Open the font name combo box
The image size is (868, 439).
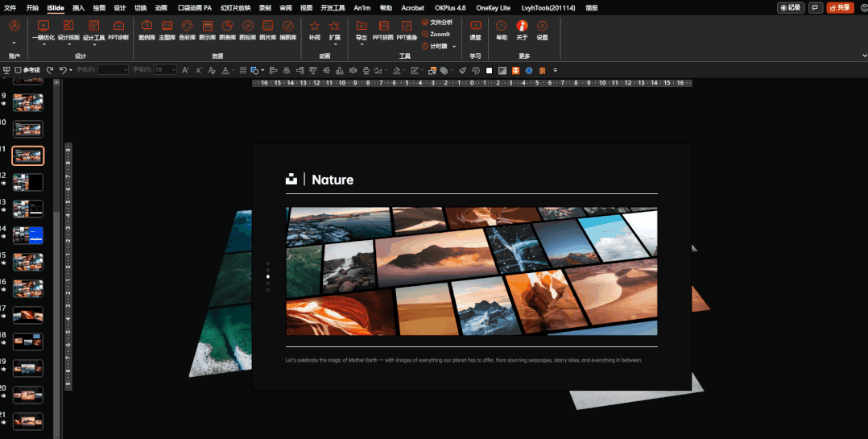coord(113,70)
